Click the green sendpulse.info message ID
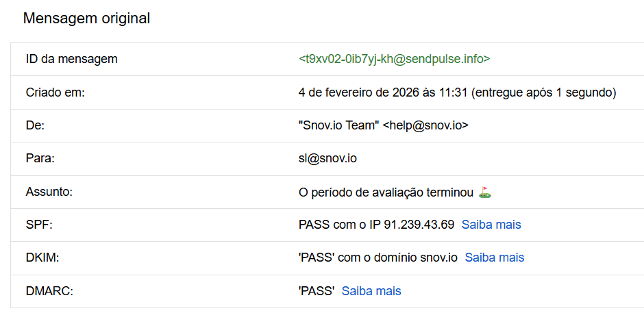This screenshot has height=326, width=644. click(395, 59)
